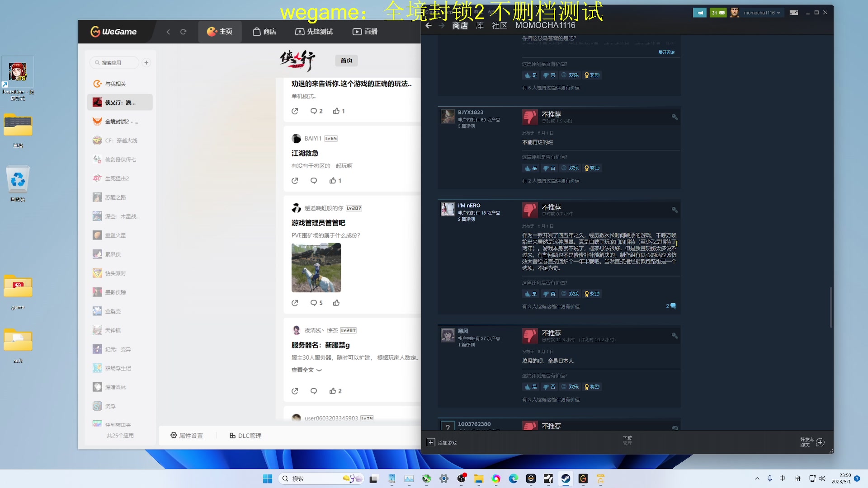
Task: Open the 游戏管理员管管吧 post title
Action: tap(318, 223)
